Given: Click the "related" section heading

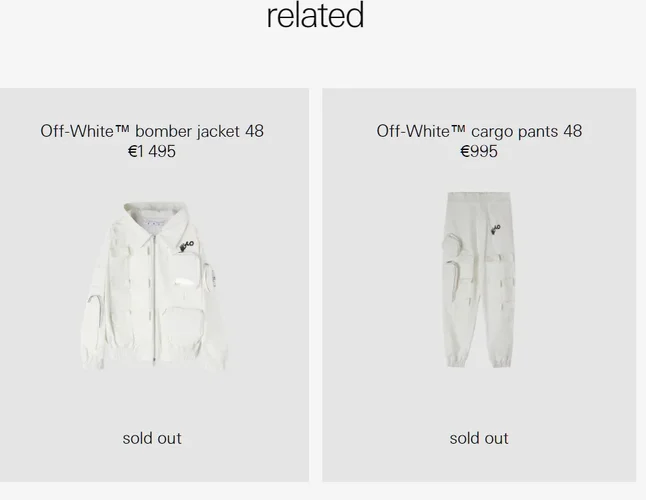Looking at the screenshot, I should (315, 16).
